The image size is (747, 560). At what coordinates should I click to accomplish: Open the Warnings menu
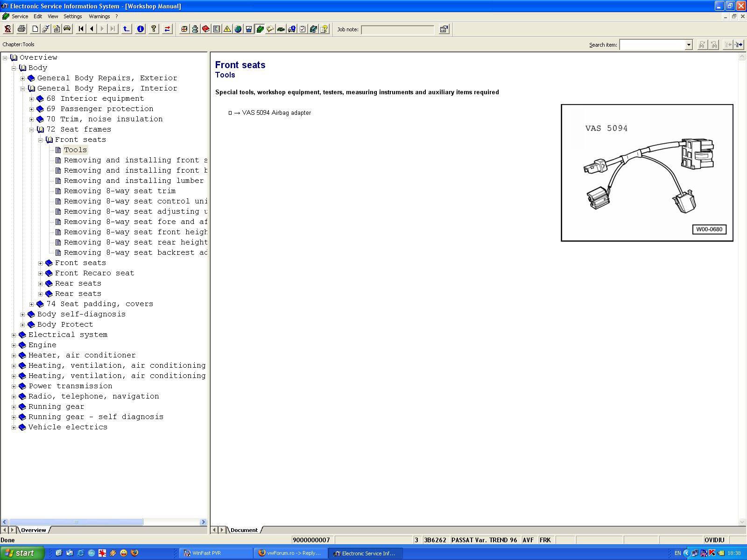99,16
